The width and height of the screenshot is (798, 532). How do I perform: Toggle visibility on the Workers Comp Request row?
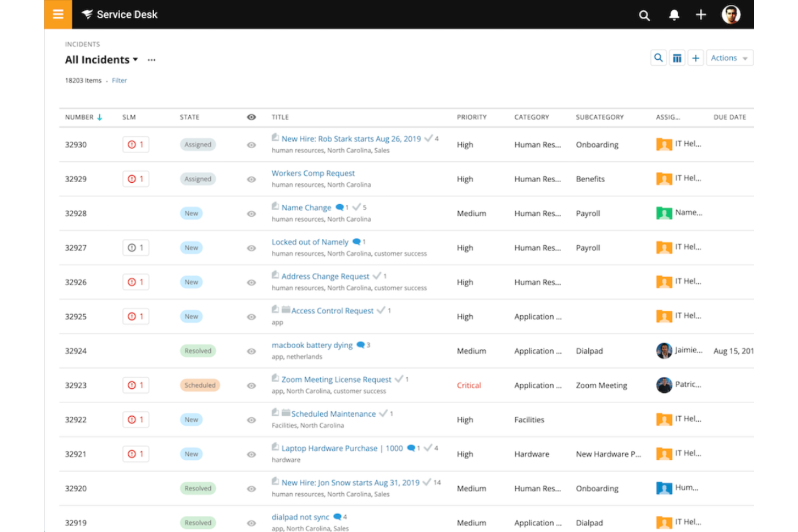coord(251,179)
